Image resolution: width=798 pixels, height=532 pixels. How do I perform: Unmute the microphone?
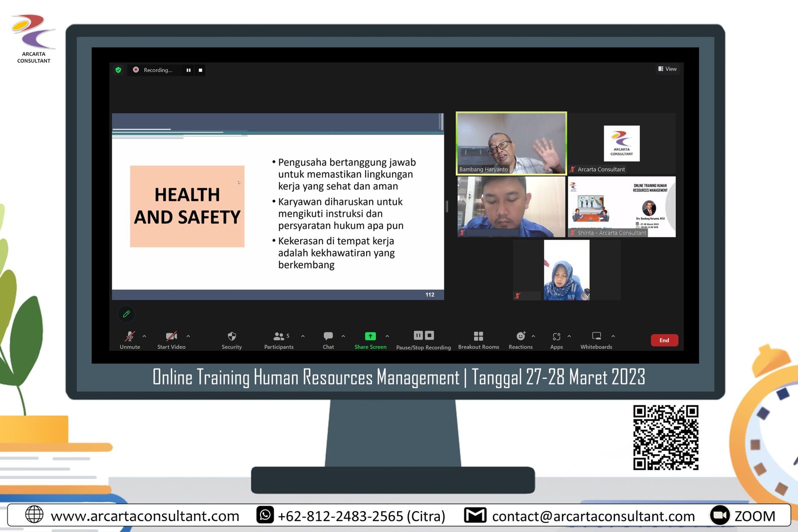(130, 337)
